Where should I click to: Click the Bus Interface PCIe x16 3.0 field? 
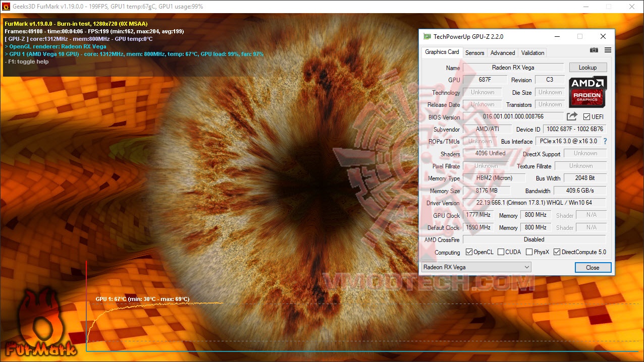(x=568, y=141)
